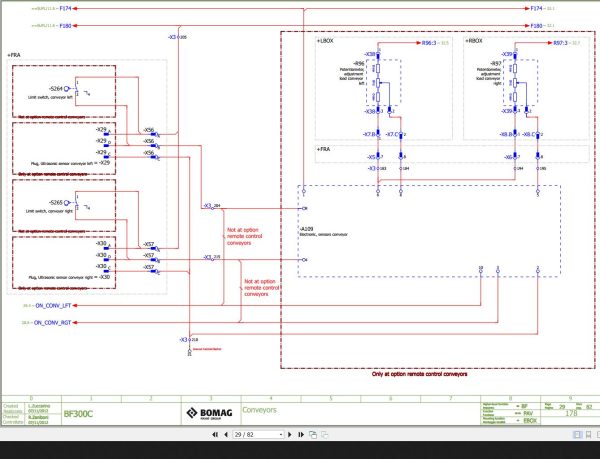The image size is (600, 459).
Task: Click the '-S265' limit switch label
Action: (x=55, y=203)
